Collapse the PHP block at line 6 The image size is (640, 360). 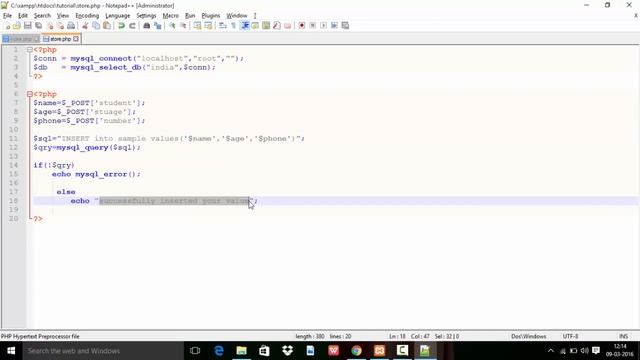coord(30,94)
